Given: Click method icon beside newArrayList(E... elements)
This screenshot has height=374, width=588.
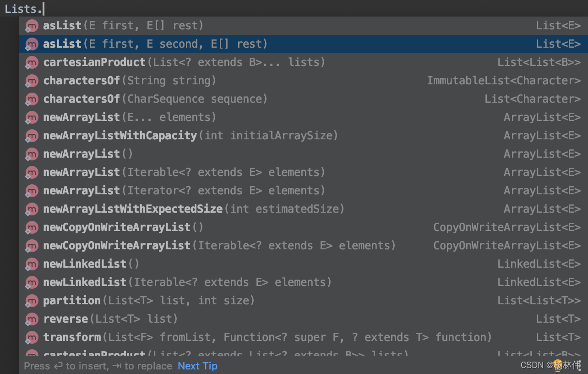Looking at the screenshot, I should (32, 117).
